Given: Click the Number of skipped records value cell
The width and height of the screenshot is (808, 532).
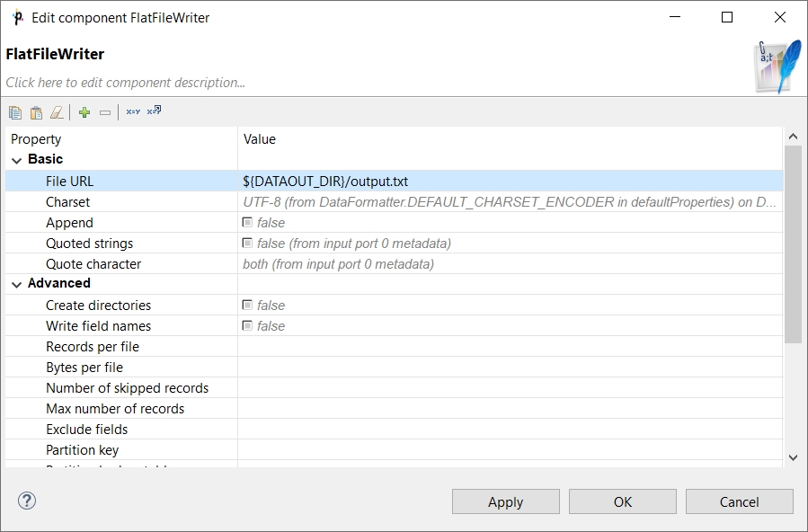Looking at the screenshot, I should click(511, 388).
